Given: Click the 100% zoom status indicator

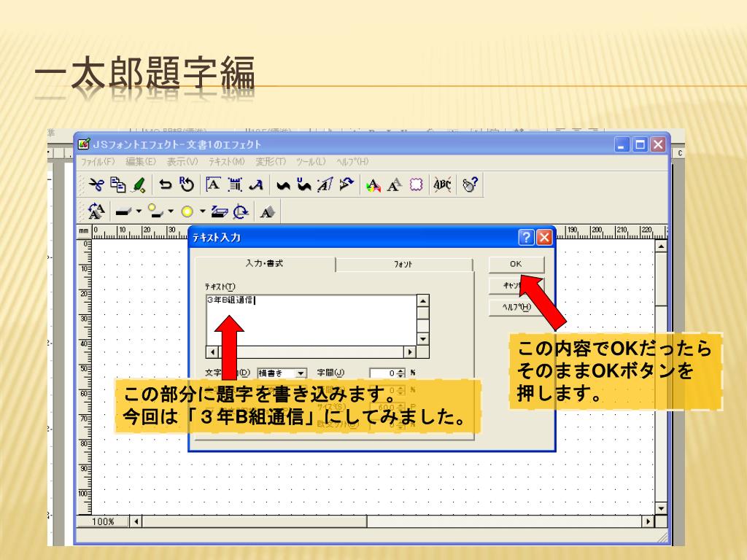Looking at the screenshot, I should (103, 521).
